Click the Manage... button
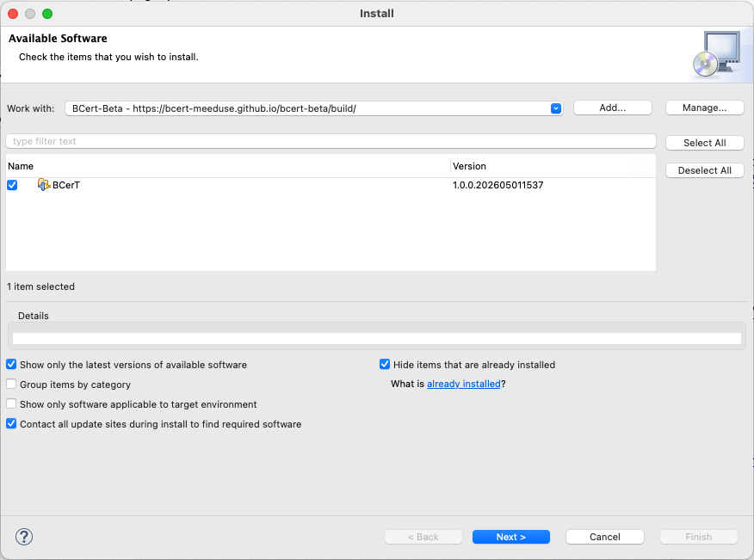The width and height of the screenshot is (754, 560). click(704, 108)
